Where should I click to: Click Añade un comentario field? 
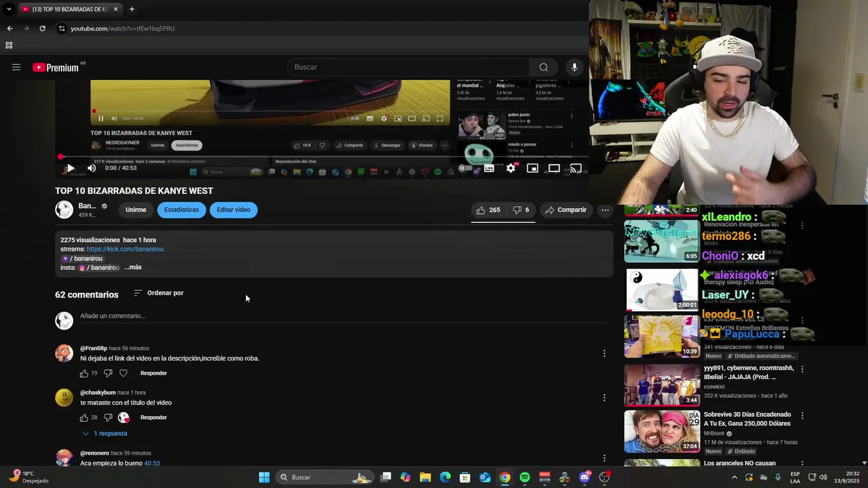pos(343,317)
